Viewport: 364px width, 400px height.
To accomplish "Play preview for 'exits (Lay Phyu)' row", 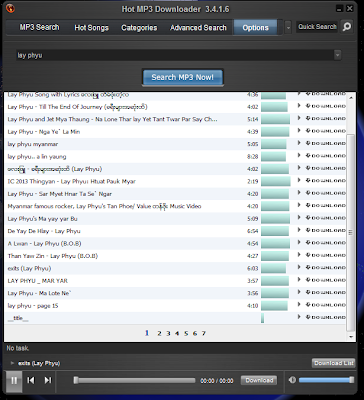I will [x=299, y=267].
